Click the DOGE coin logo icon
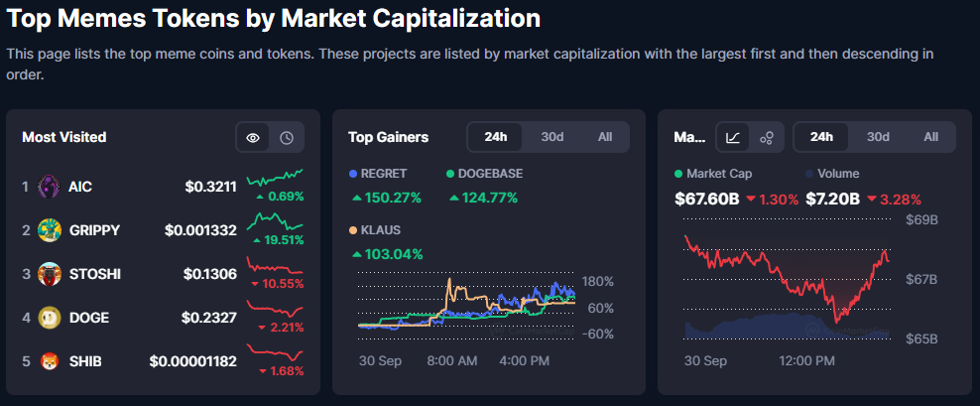Screen dimensions: 980x406 pyautogui.click(x=49, y=318)
